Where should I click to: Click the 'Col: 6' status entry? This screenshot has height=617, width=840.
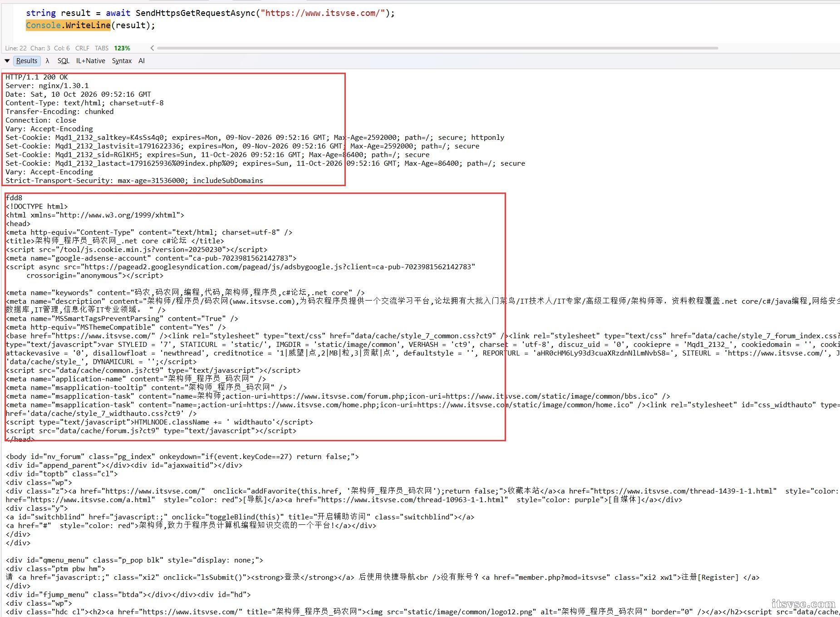click(62, 48)
